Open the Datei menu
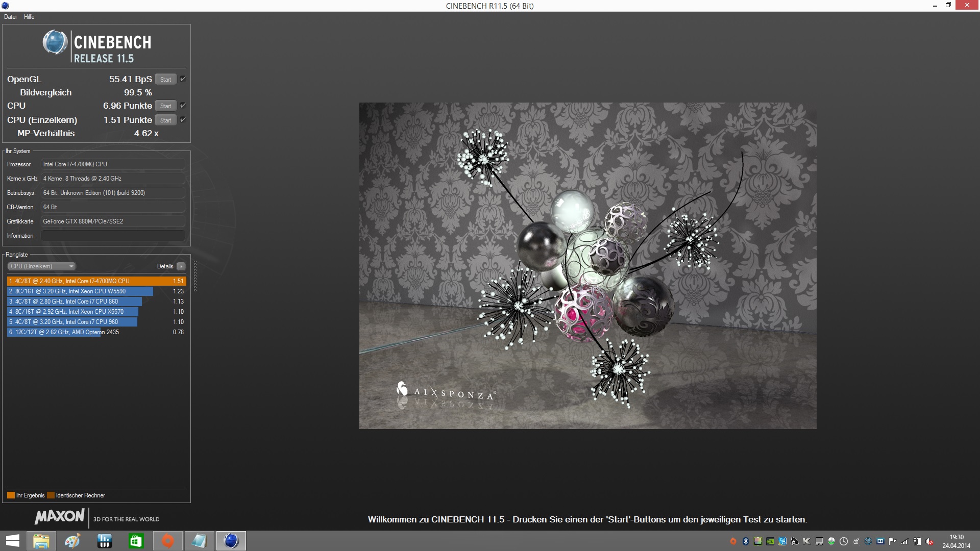The height and width of the screenshot is (551, 980). (10, 17)
